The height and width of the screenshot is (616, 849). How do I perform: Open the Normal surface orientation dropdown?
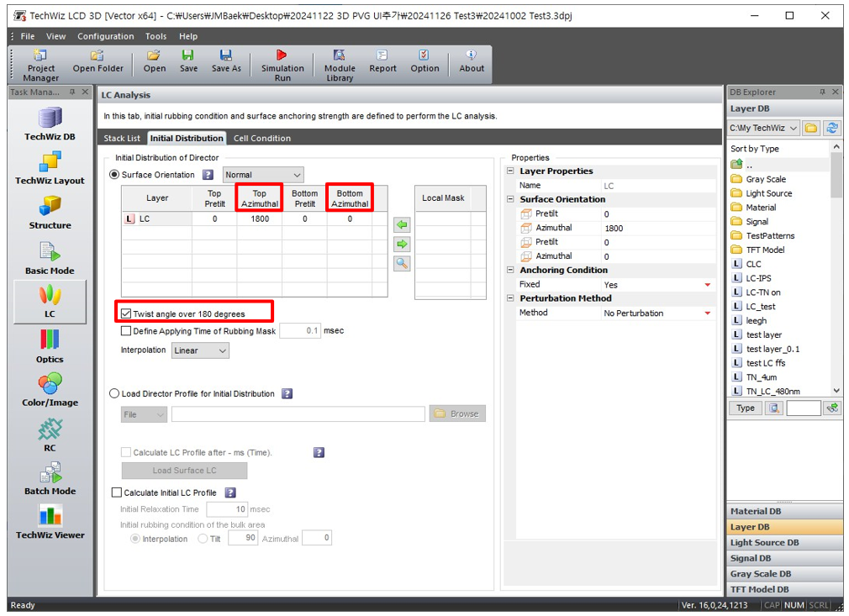coord(262,175)
